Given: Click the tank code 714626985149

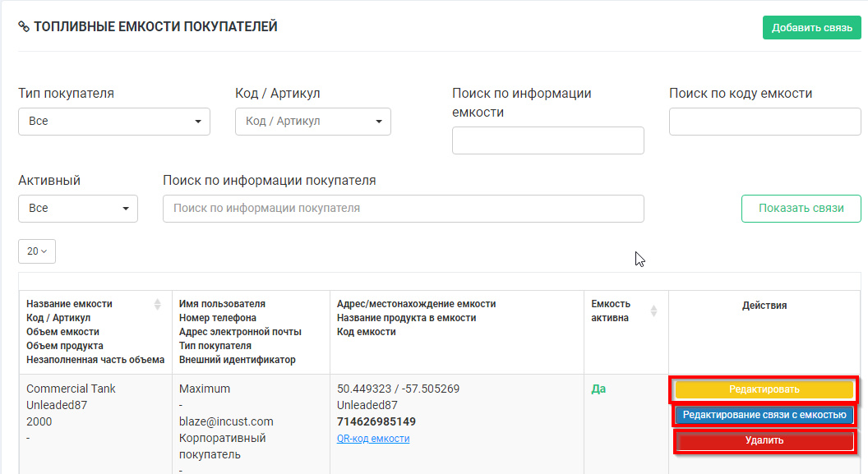Looking at the screenshot, I should pyautogui.click(x=376, y=421).
